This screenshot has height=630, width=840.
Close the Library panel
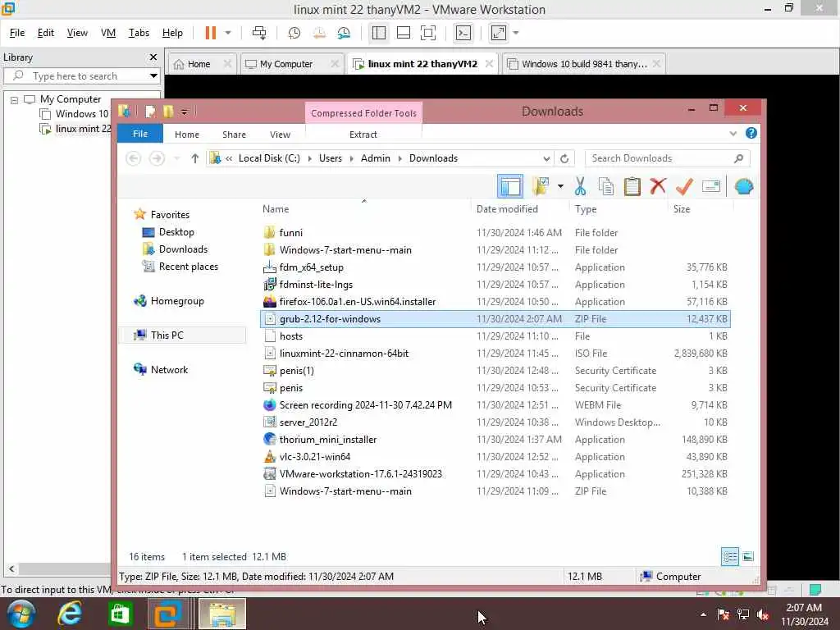coord(153,57)
